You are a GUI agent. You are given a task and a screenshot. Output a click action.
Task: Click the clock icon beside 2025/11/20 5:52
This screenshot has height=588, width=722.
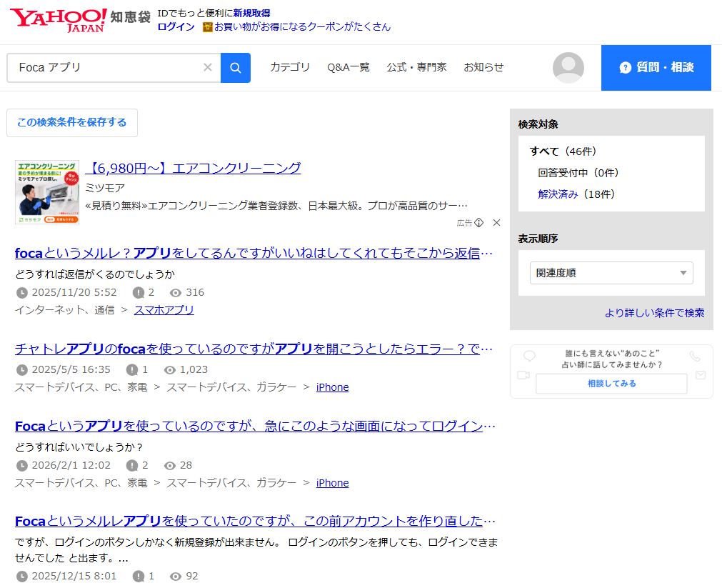pyautogui.click(x=21, y=293)
